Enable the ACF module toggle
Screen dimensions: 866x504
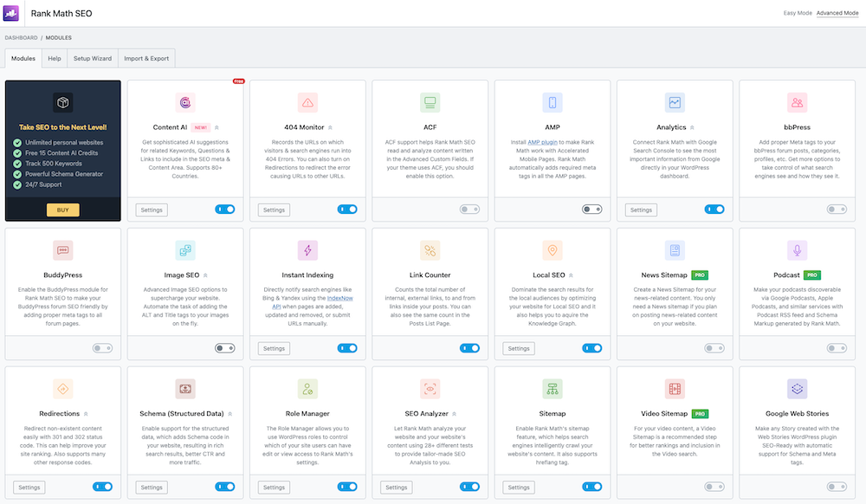click(x=469, y=210)
